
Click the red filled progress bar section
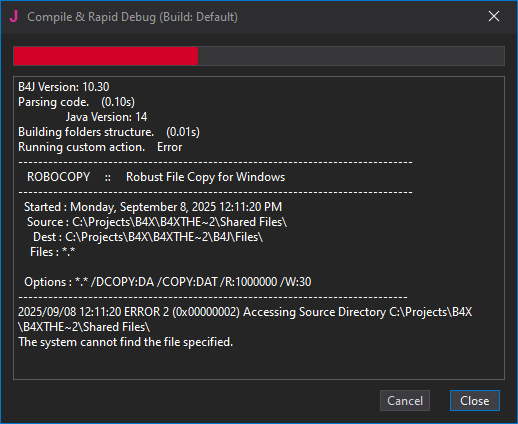pyautogui.click(x=106, y=56)
